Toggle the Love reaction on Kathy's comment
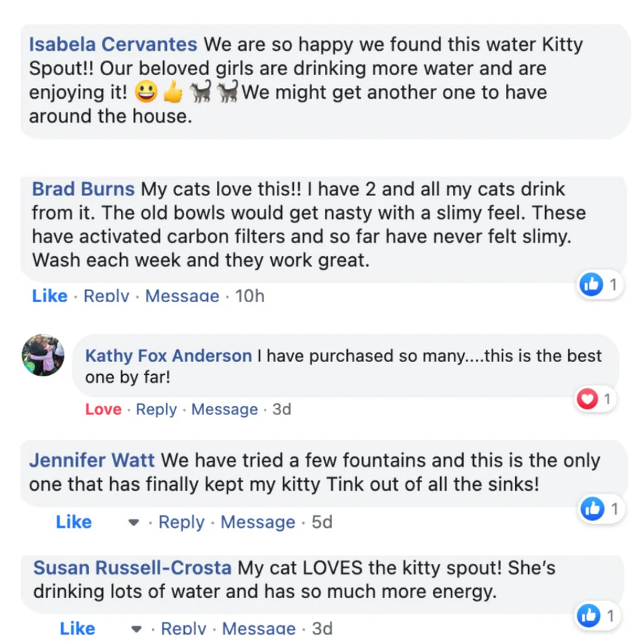The image size is (644, 644). (x=103, y=409)
